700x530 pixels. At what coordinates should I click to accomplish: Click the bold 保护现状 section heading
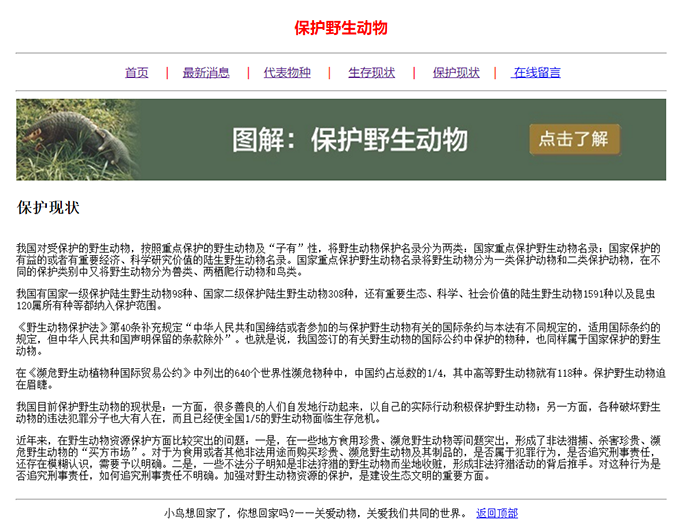[x=48, y=208]
